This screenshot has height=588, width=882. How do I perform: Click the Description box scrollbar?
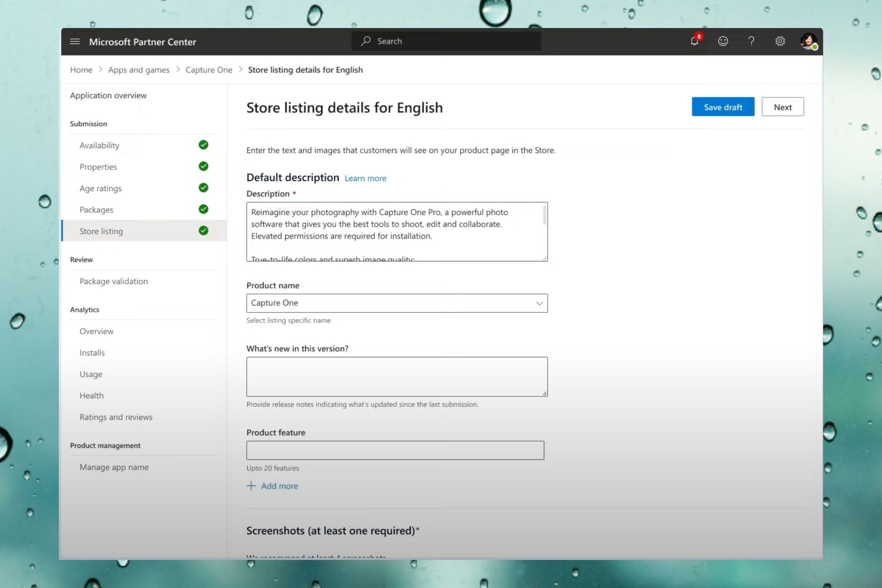tap(544, 215)
